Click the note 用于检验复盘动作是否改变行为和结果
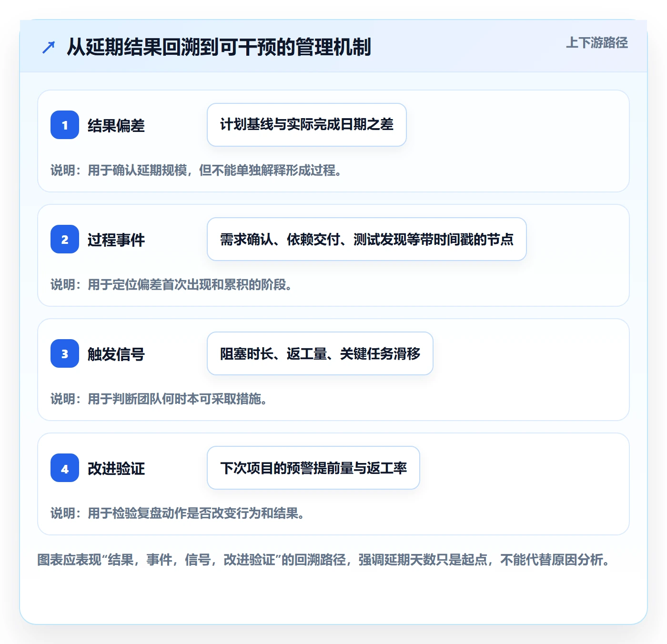Screen dimensions: 667x644 click(x=178, y=513)
